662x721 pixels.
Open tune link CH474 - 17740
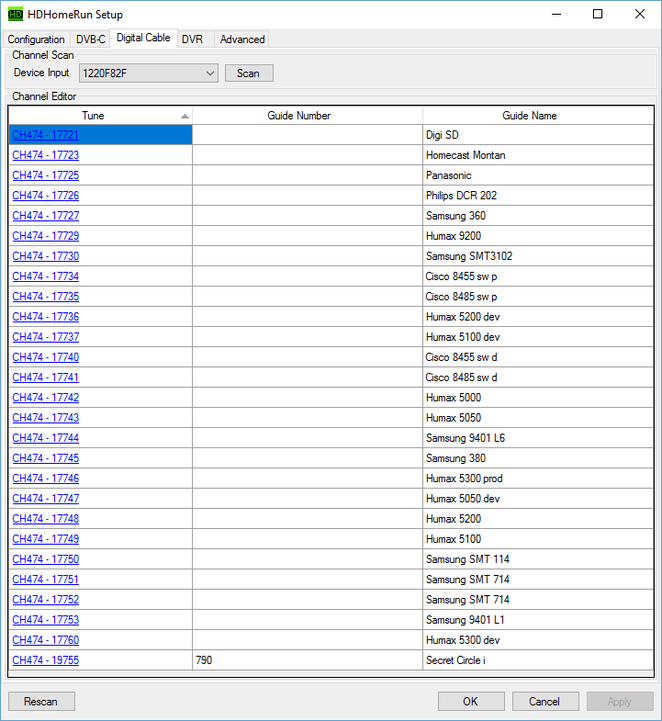point(46,357)
